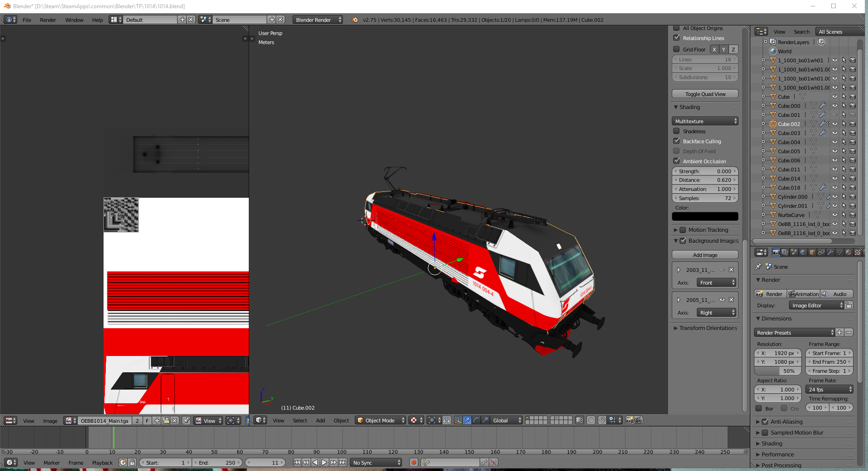Open the World properties tab
868x471 pixels.
click(x=803, y=252)
